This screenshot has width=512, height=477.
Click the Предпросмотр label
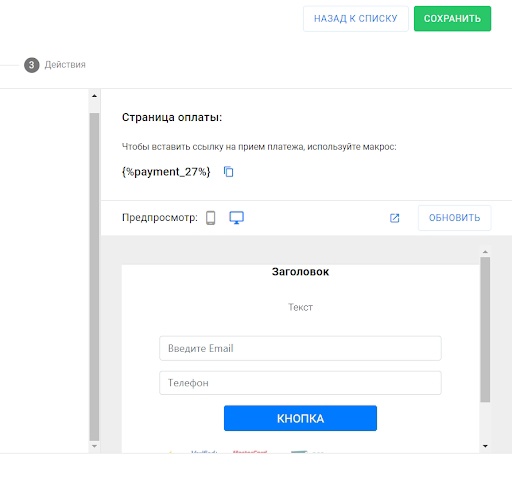pyautogui.click(x=160, y=218)
